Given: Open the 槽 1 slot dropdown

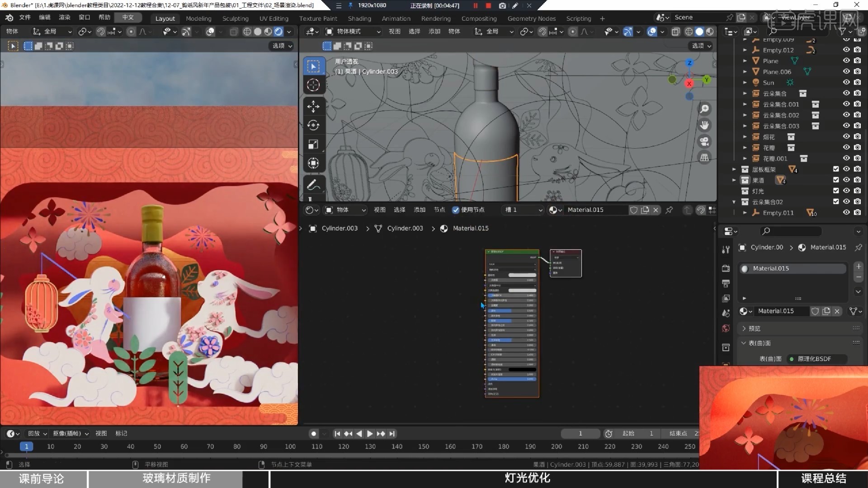Looking at the screenshot, I should [523, 210].
